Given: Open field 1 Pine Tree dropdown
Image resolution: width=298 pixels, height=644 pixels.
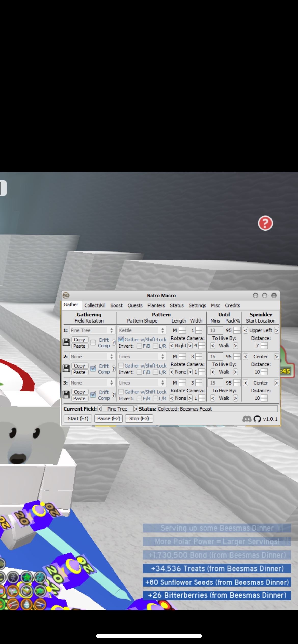Looking at the screenshot, I should (x=92, y=330).
